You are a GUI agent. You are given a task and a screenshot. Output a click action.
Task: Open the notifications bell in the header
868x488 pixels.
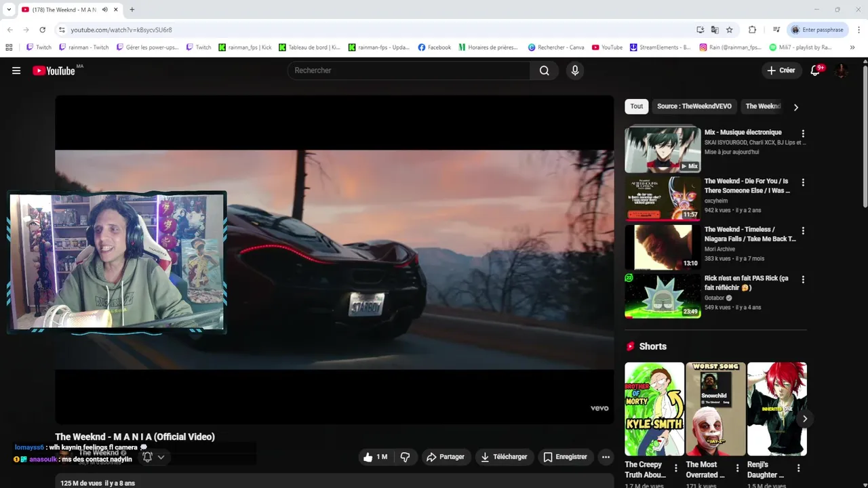pos(816,70)
